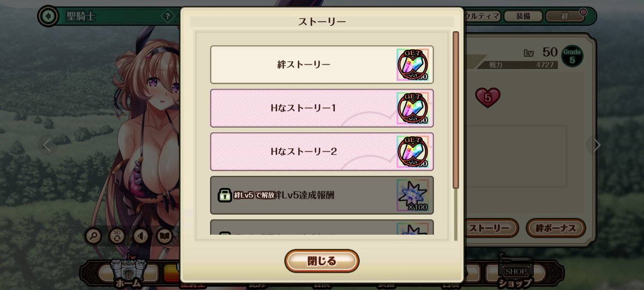
Task: Click the 閉じる button
Action: (x=322, y=261)
